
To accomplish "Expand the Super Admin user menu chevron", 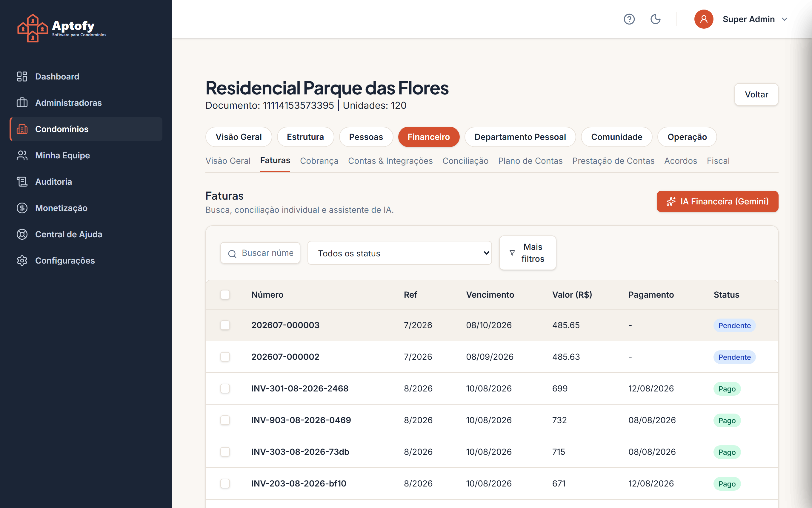I will coord(785,19).
